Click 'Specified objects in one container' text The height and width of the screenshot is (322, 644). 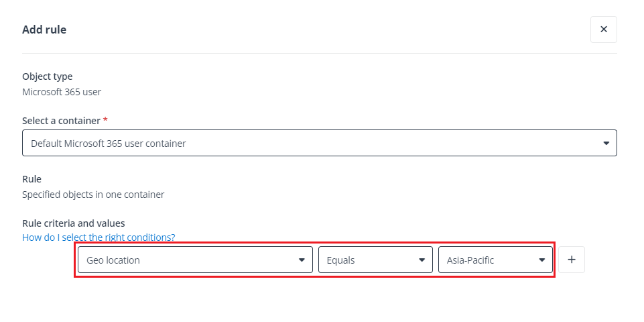(93, 195)
